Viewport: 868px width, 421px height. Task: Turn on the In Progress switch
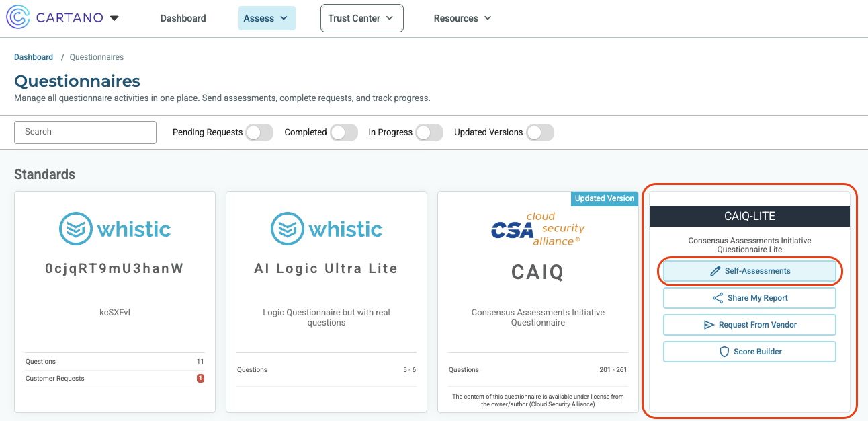[x=429, y=132]
